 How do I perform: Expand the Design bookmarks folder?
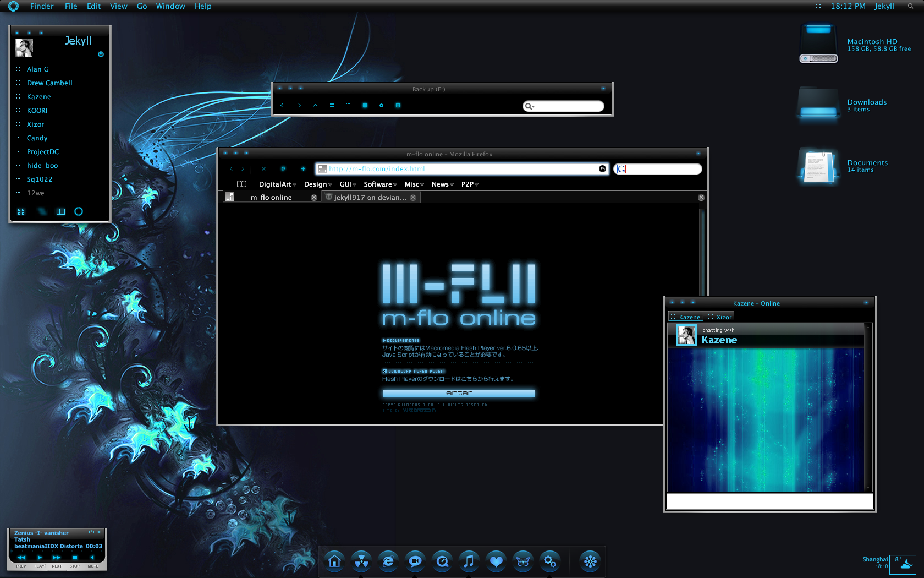pyautogui.click(x=318, y=184)
